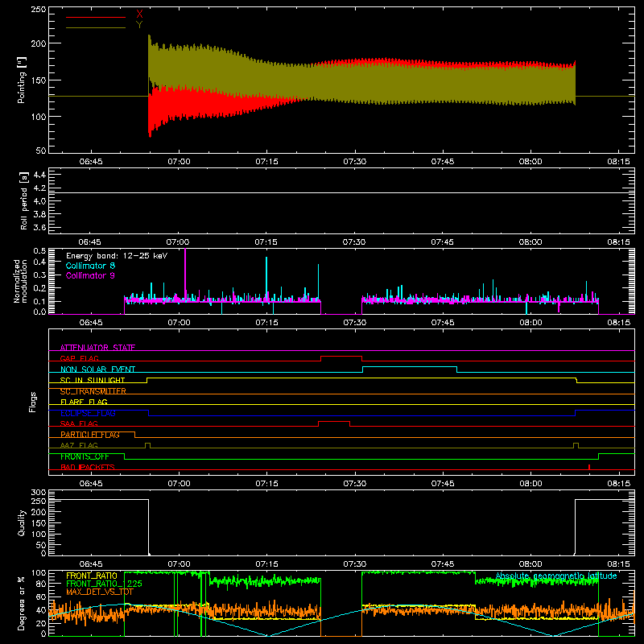Click the 60 tick on Degrees or % axis
The image size is (644, 644).
[41, 597]
